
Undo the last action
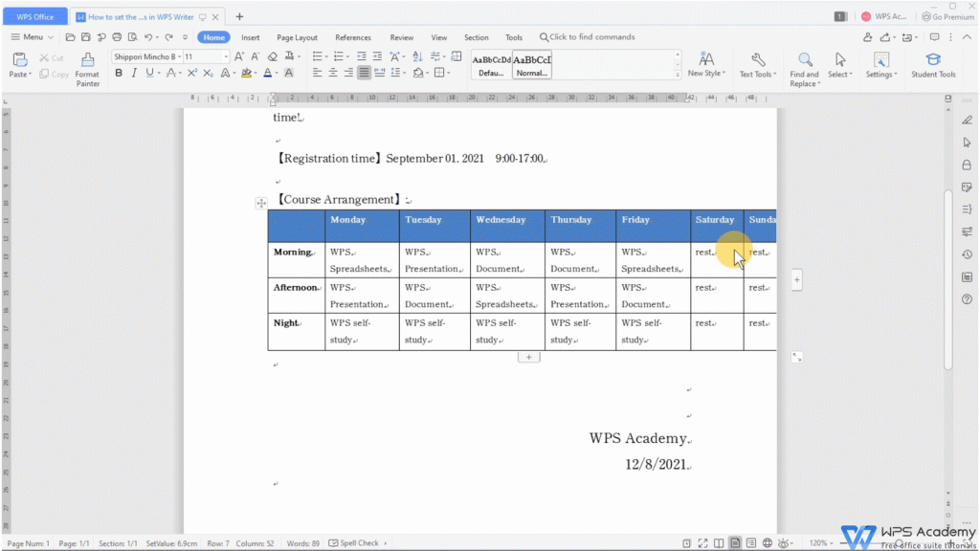pos(148,37)
